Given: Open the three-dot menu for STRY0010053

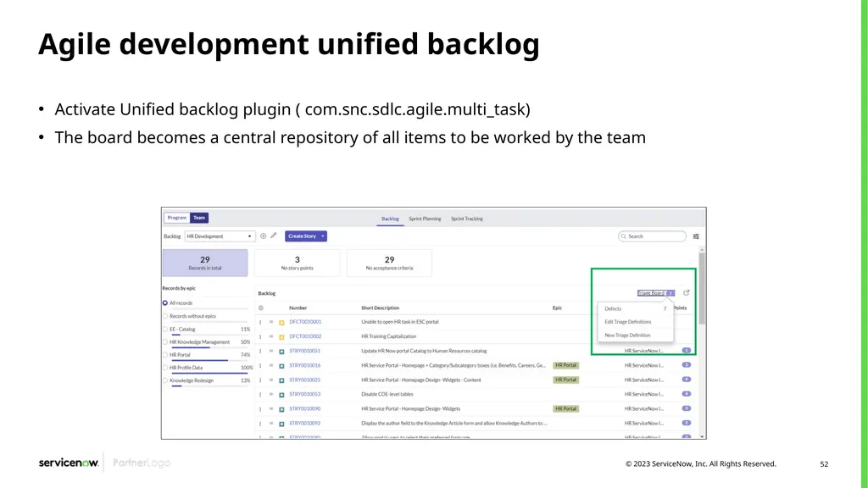Looking at the screenshot, I should [x=260, y=395].
